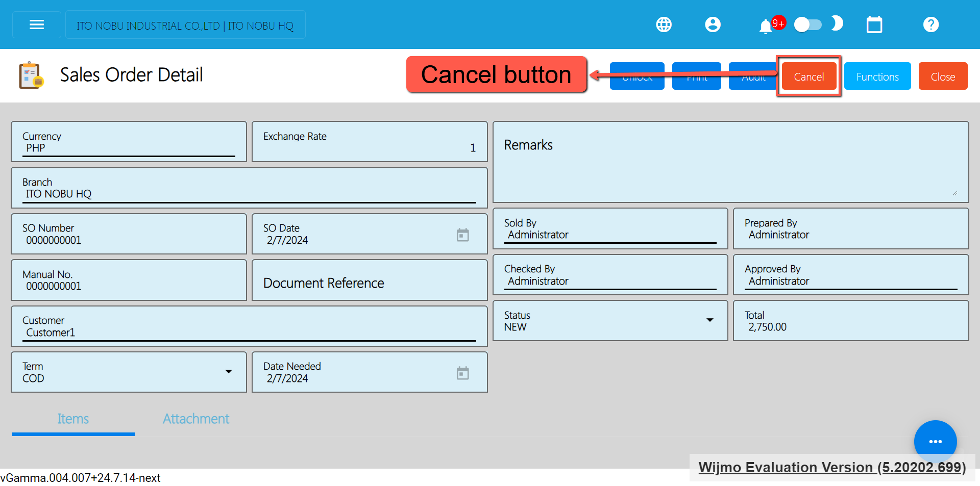This screenshot has height=486, width=980.
Task: Open the notifications bell
Action: 765,26
